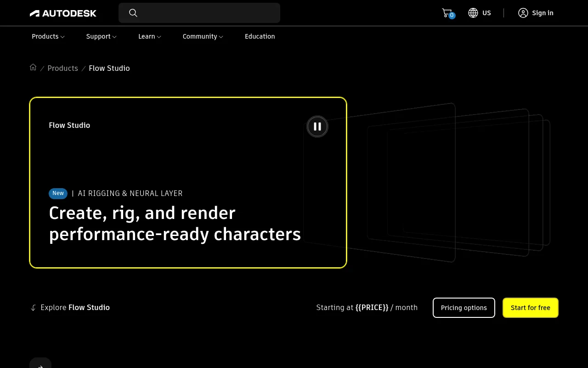This screenshot has width=588, height=368.
Task: Focus the search input field
Action: (199, 13)
